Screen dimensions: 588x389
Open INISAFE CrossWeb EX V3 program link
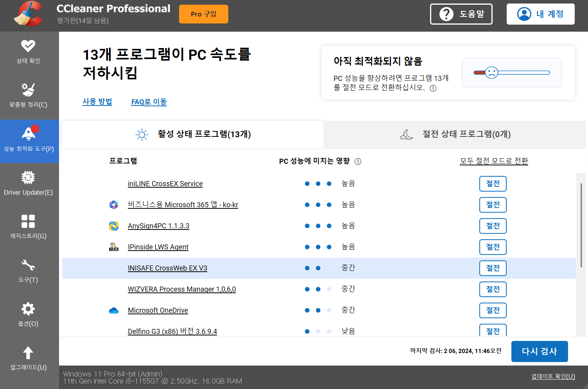[x=167, y=268]
